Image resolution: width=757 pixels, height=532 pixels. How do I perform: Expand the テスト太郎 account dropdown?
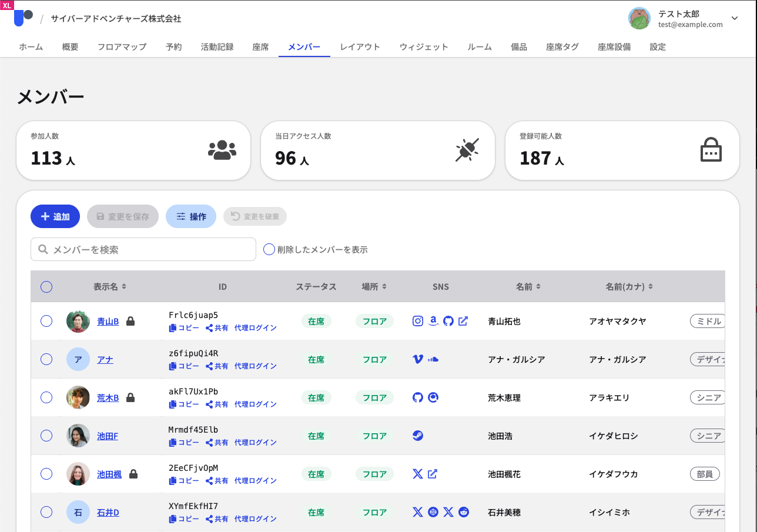(x=735, y=18)
